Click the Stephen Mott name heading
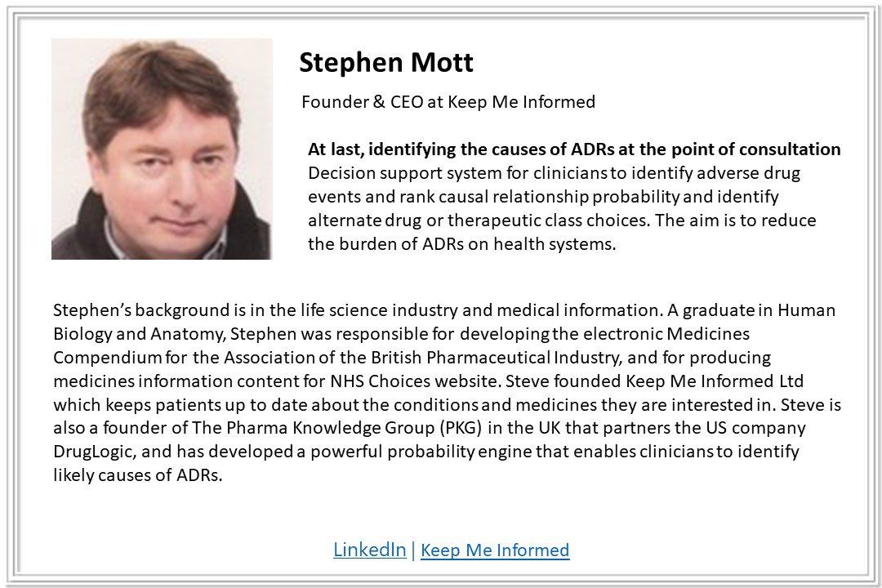 click(385, 62)
